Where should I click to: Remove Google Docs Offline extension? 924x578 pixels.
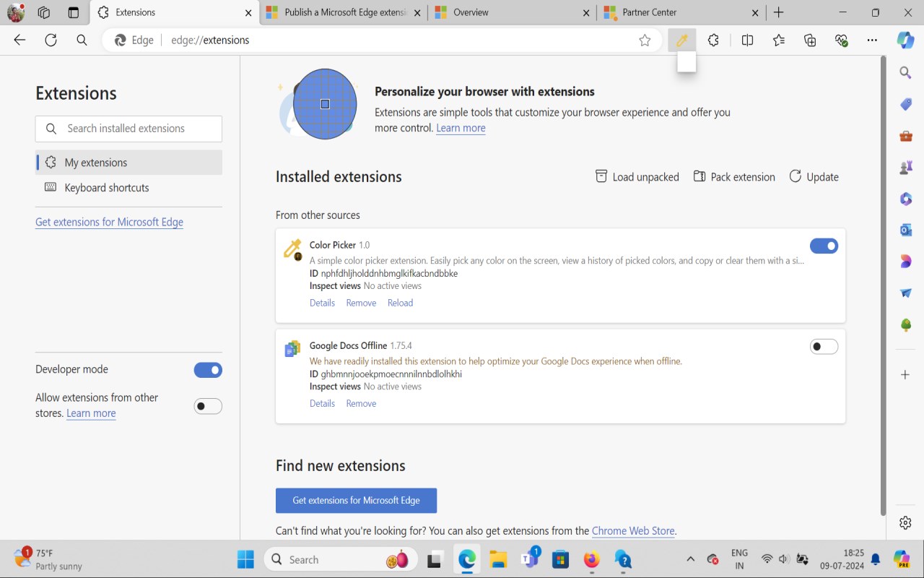point(361,404)
